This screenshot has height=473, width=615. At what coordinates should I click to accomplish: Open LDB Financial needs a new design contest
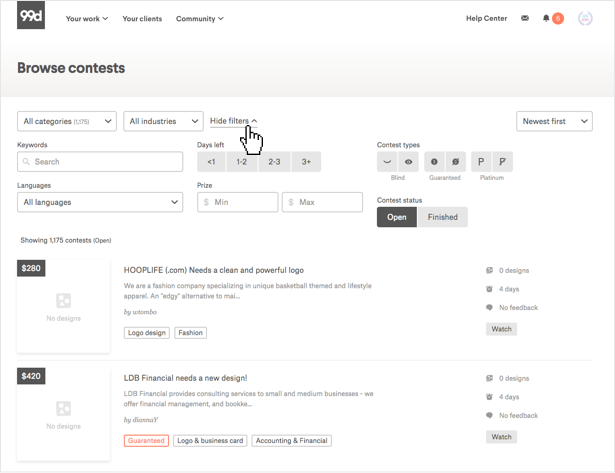tap(185, 377)
